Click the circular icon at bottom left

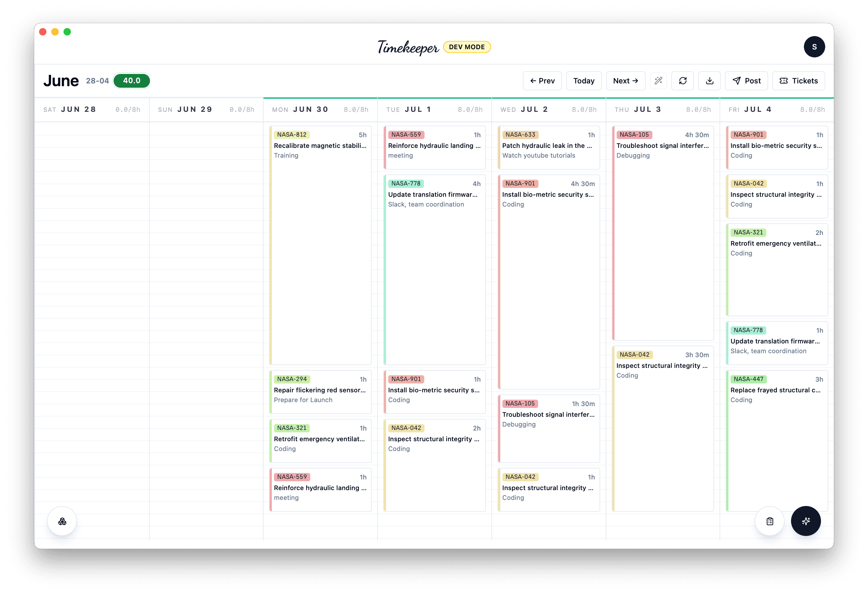[62, 521]
